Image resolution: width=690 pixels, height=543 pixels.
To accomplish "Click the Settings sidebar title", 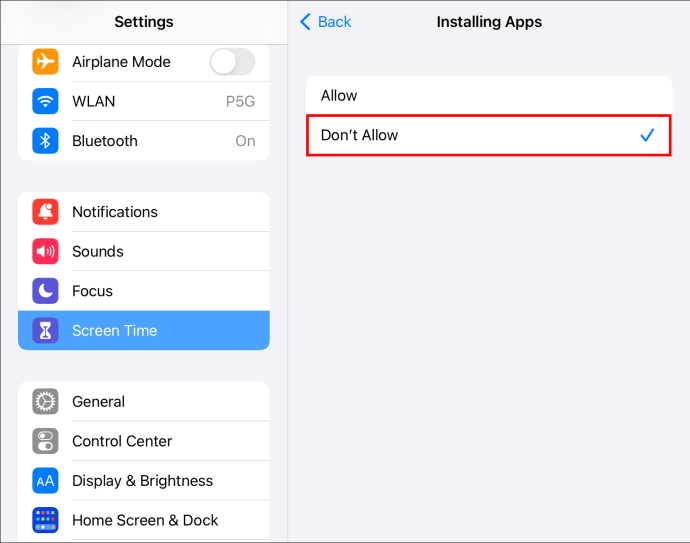I will click(144, 22).
